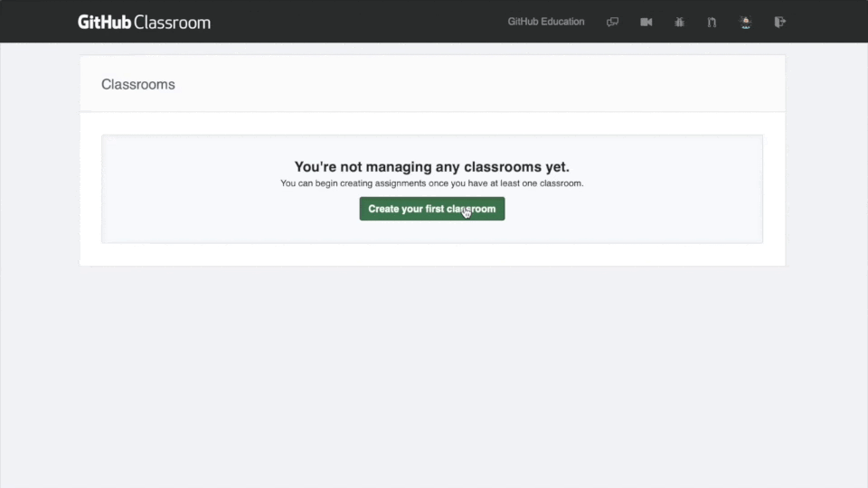
Task: Open the pull request icon in header
Action: tap(712, 22)
